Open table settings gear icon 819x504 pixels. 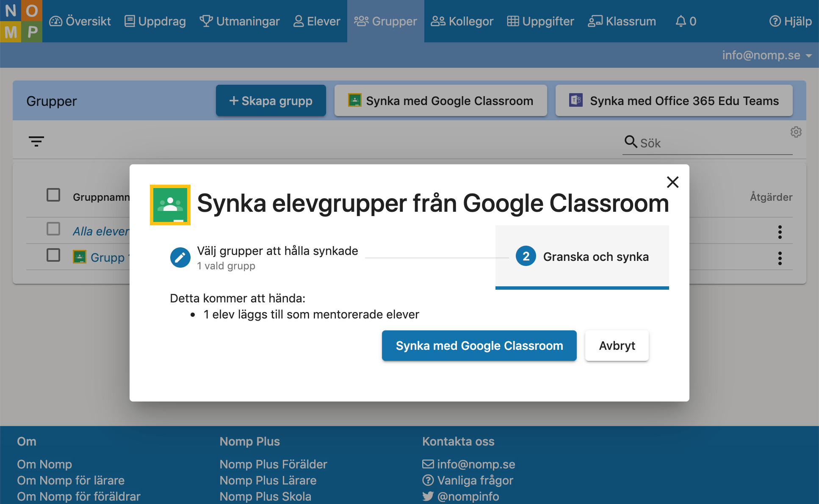point(796,132)
